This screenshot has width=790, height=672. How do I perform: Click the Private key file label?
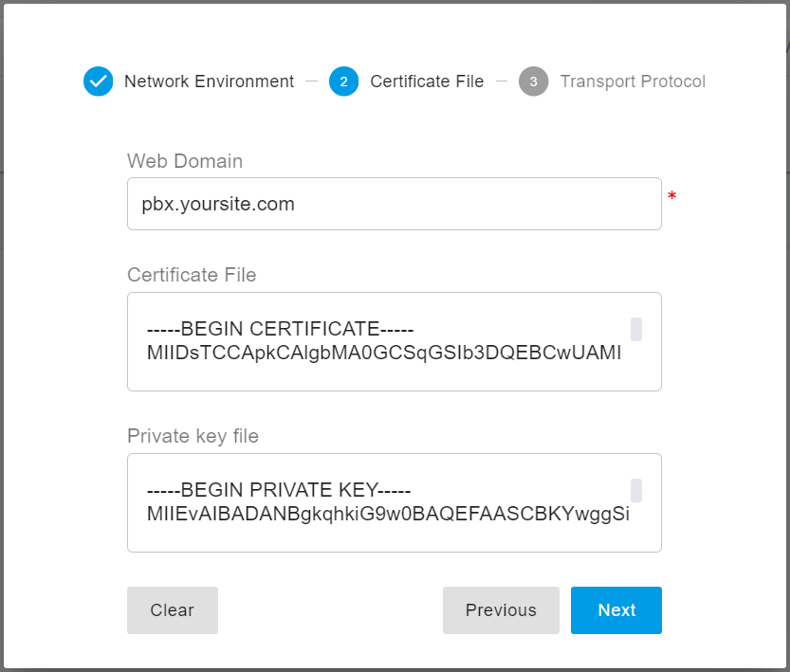[x=193, y=436]
